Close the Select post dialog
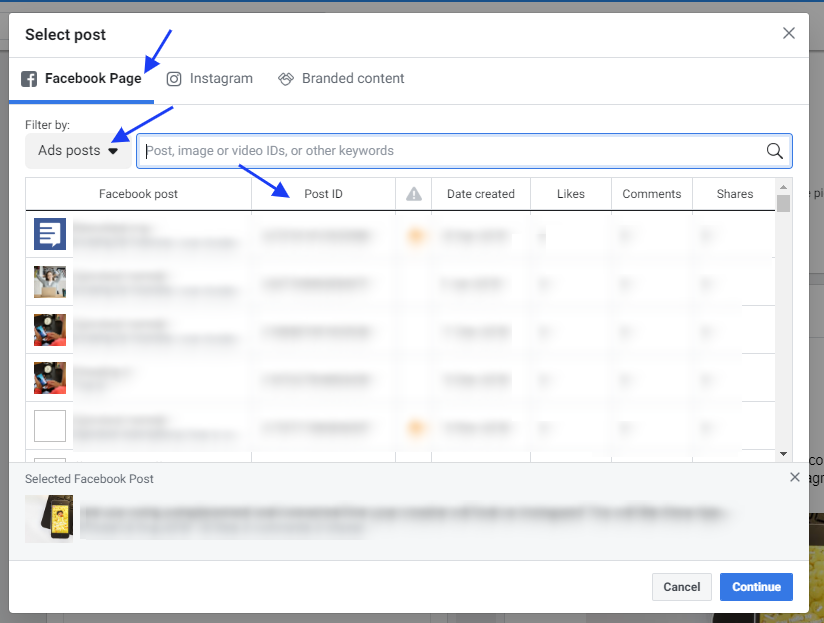Viewport: 824px width, 623px height. 788,33
